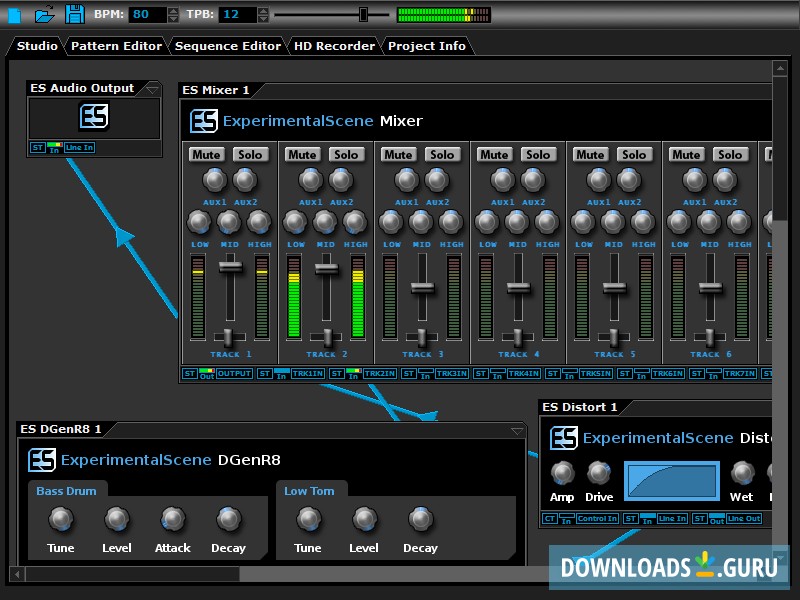Mute Track 5 on the mixer

(590, 154)
